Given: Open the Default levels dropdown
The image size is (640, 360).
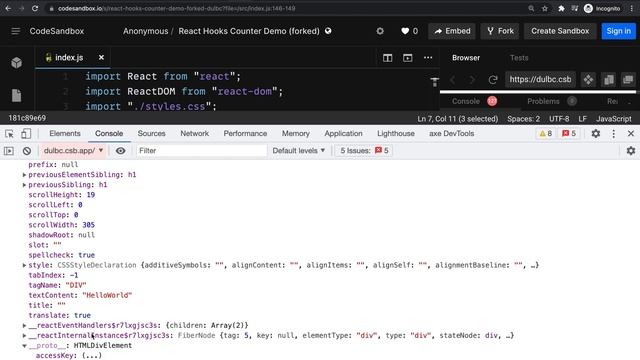Looking at the screenshot, I should click(x=299, y=151).
